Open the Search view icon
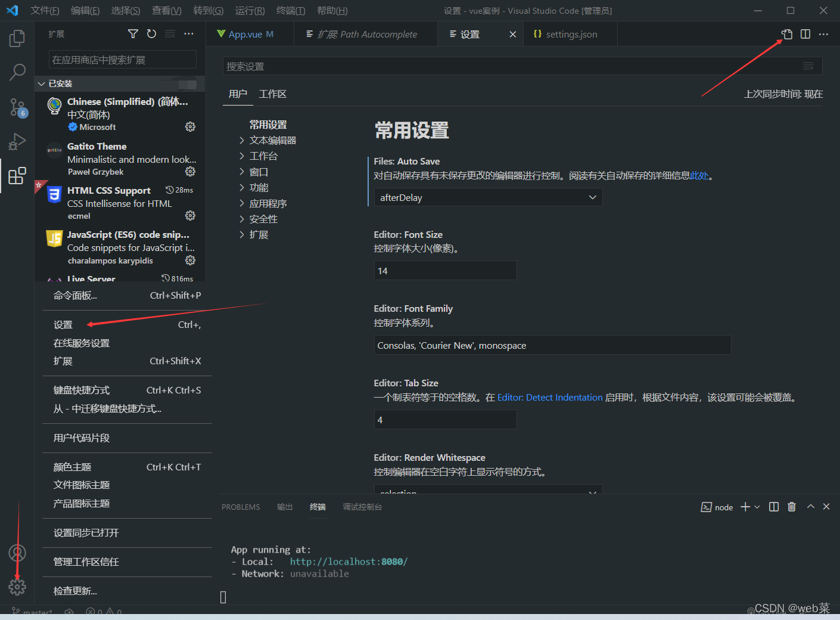Screen dimensions: 840x620 17,72
